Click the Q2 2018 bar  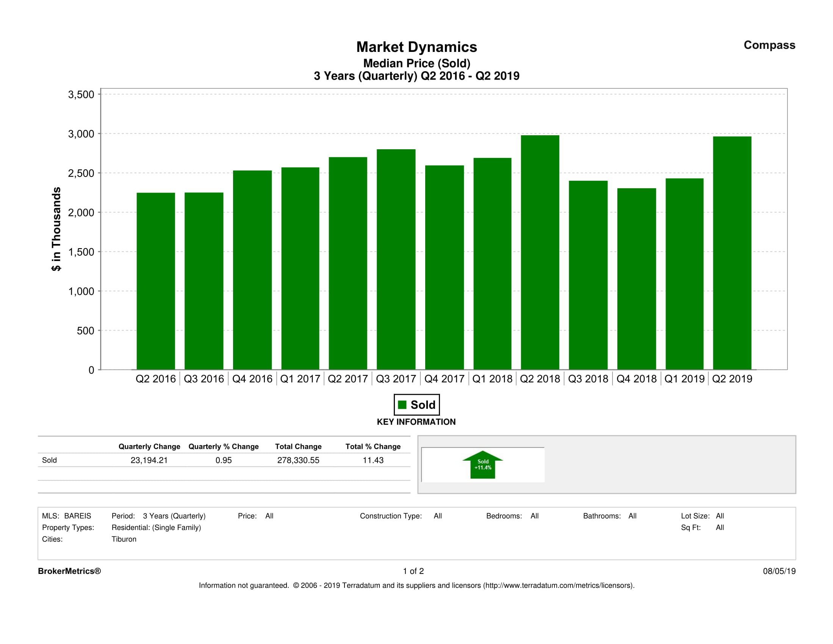click(x=540, y=252)
